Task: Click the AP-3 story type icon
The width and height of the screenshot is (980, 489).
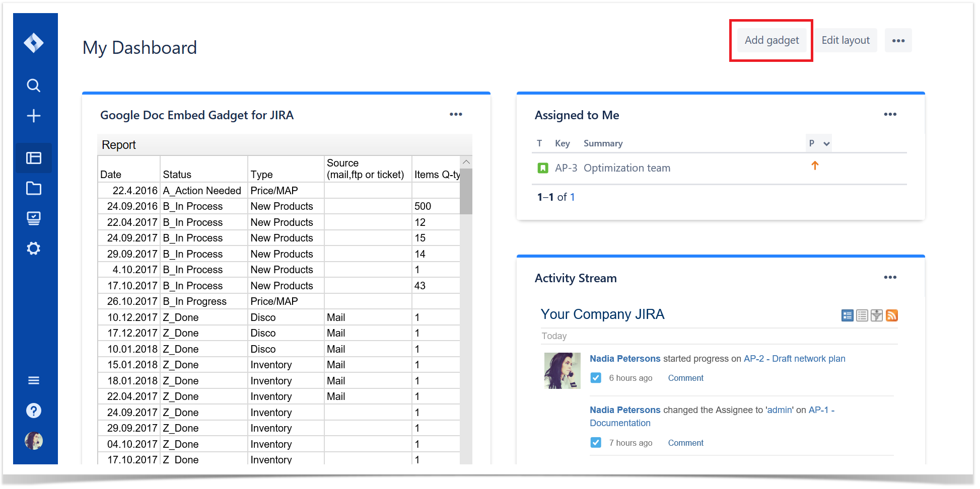Action: [x=543, y=168]
